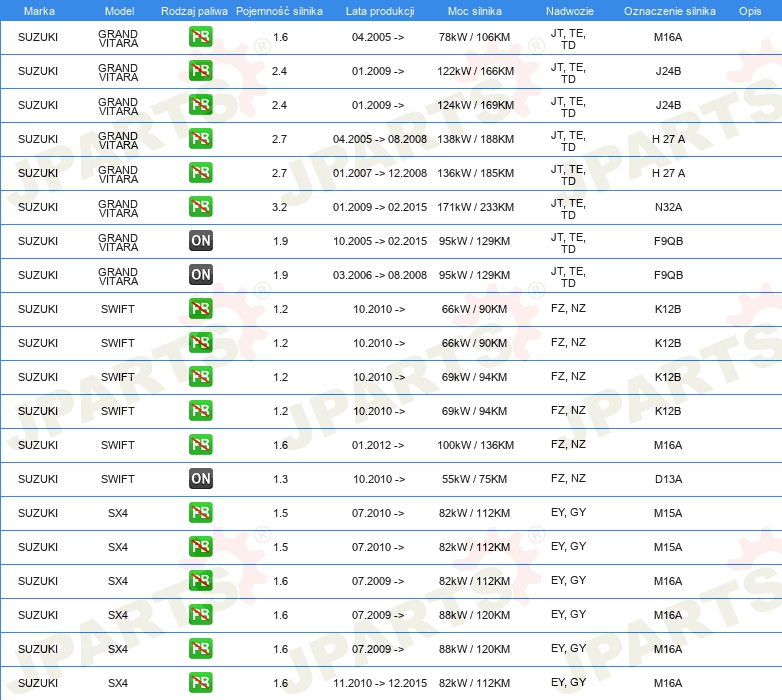Viewport: 782px width, 700px height.
Task: Click the Marka column header
Action: tap(39, 11)
